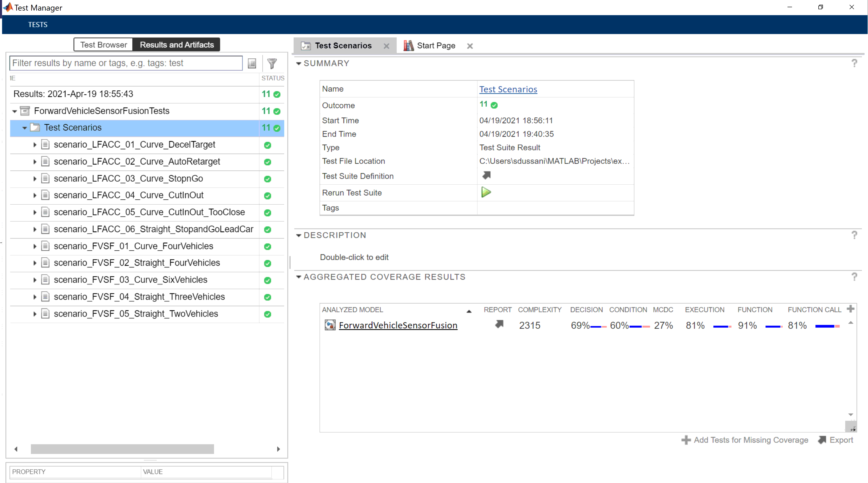Click the list view icon beside filter field
Image resolution: width=868 pixels, height=483 pixels.
pos(252,63)
